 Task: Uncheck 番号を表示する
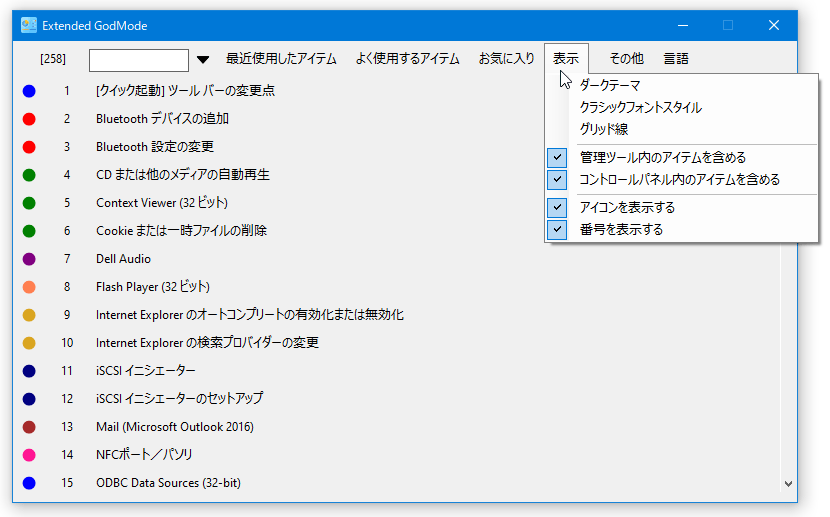[557, 230]
